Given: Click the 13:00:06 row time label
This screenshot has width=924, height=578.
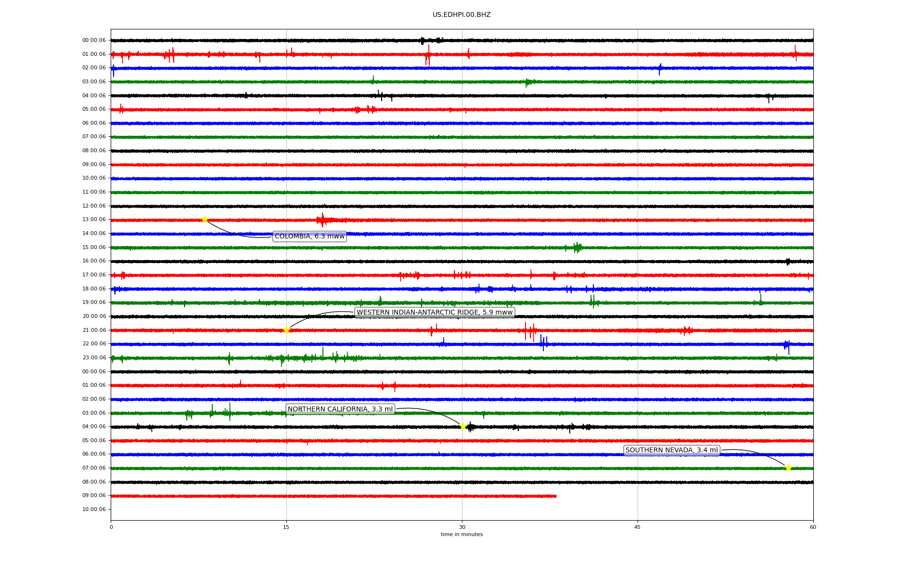Looking at the screenshot, I should tap(94, 220).
